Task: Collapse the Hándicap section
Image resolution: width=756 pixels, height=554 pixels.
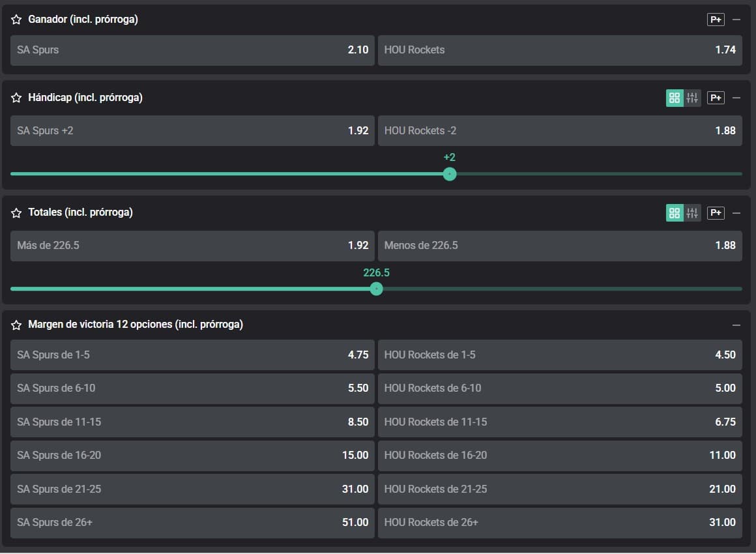Action: [736, 98]
